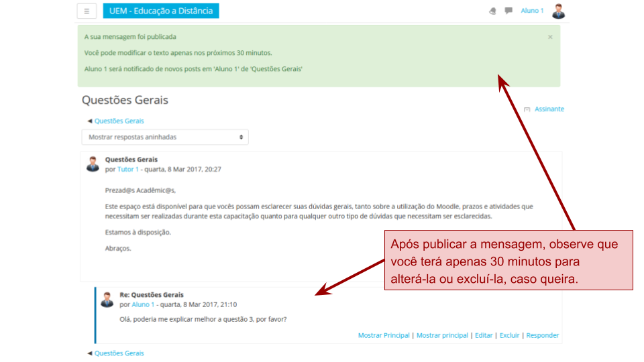Click Excluir to delete the reply
644x362 pixels.
(509, 335)
